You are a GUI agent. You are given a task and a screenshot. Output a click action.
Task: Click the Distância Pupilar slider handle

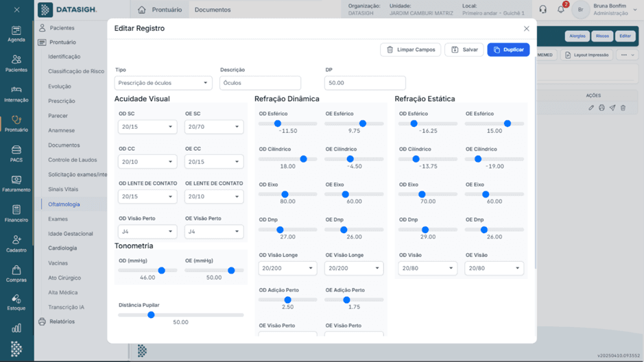pos(151,315)
